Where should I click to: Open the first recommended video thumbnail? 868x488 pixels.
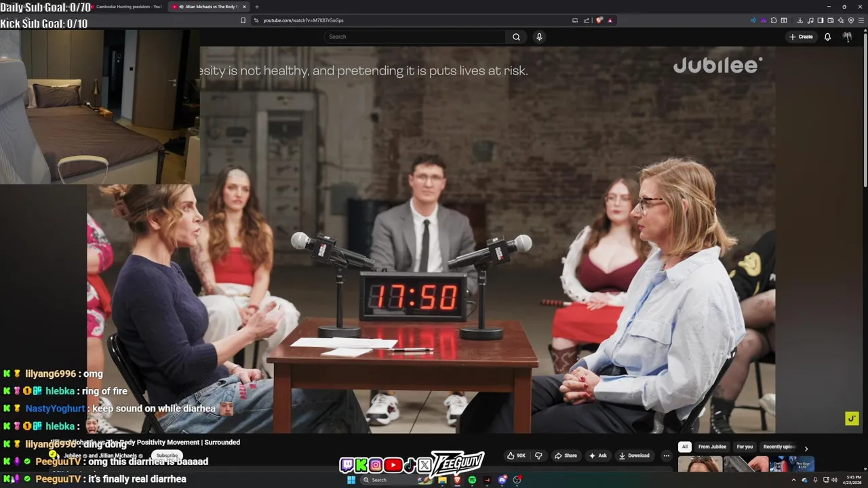tap(700, 464)
